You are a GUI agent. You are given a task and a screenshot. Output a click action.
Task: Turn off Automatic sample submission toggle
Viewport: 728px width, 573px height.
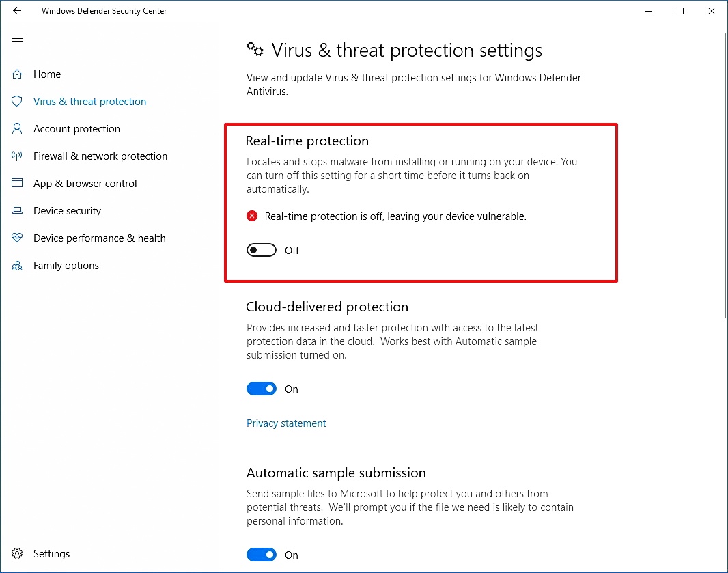(262, 555)
